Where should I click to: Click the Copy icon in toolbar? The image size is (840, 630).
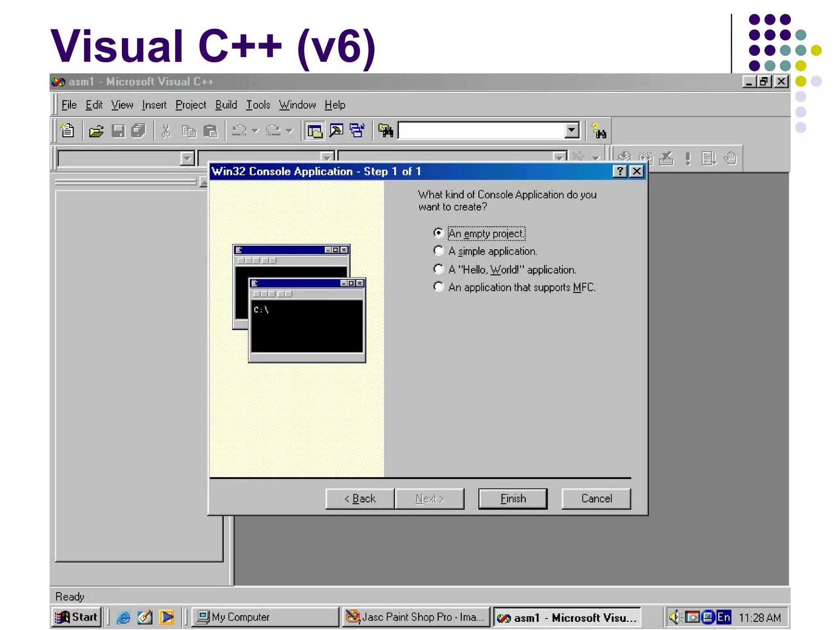pyautogui.click(x=189, y=131)
